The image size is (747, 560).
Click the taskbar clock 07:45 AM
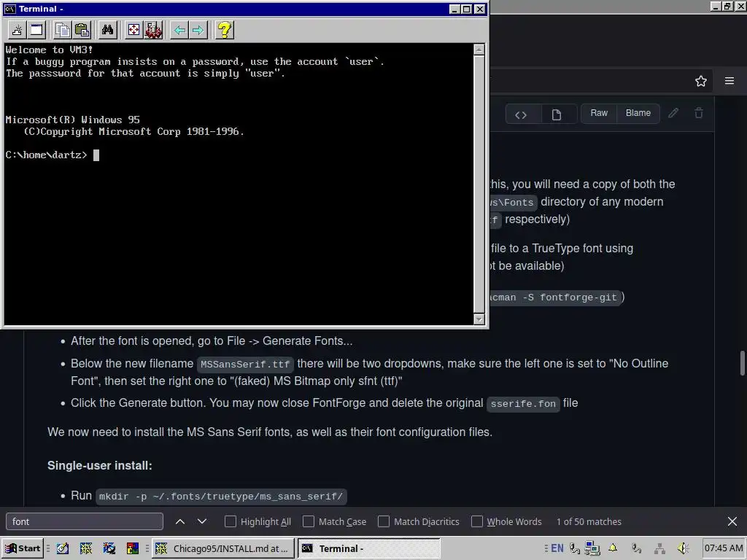[x=724, y=548]
